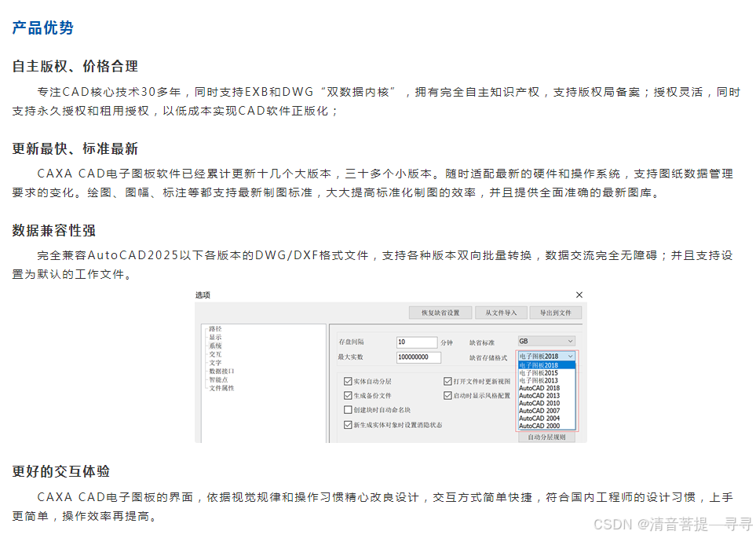Viewport: 756px width, 538px height.
Task: Click the 更新最快、标准最新 heading
Action: coord(75,148)
